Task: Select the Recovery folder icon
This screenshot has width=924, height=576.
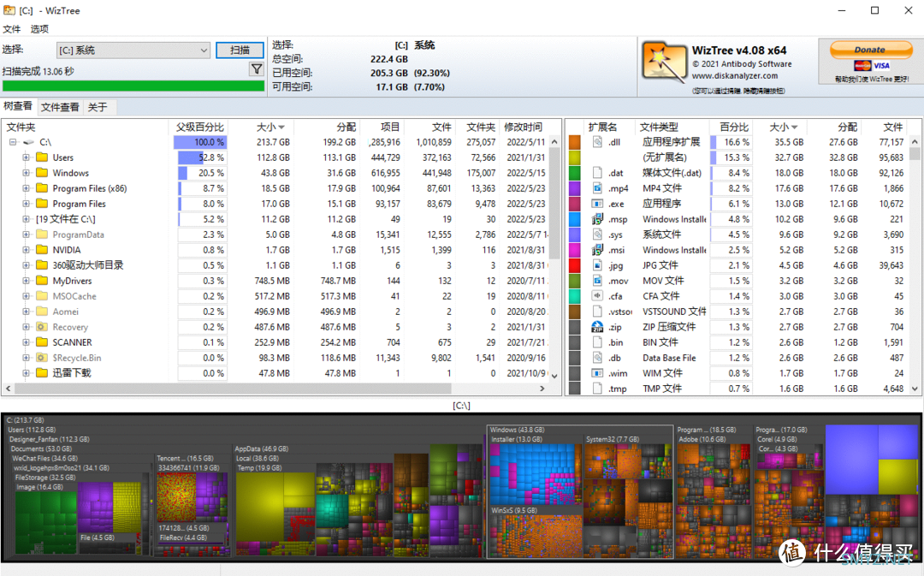Action: [x=41, y=327]
